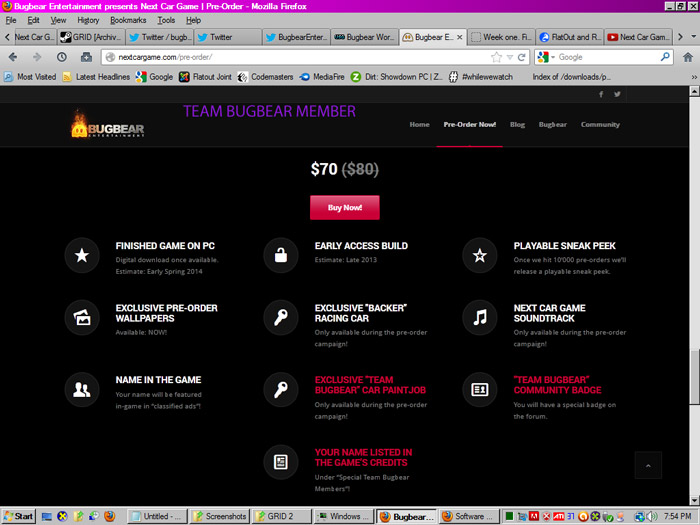Click the lock icon for Early Access Build
700x525 pixels.
(281, 255)
